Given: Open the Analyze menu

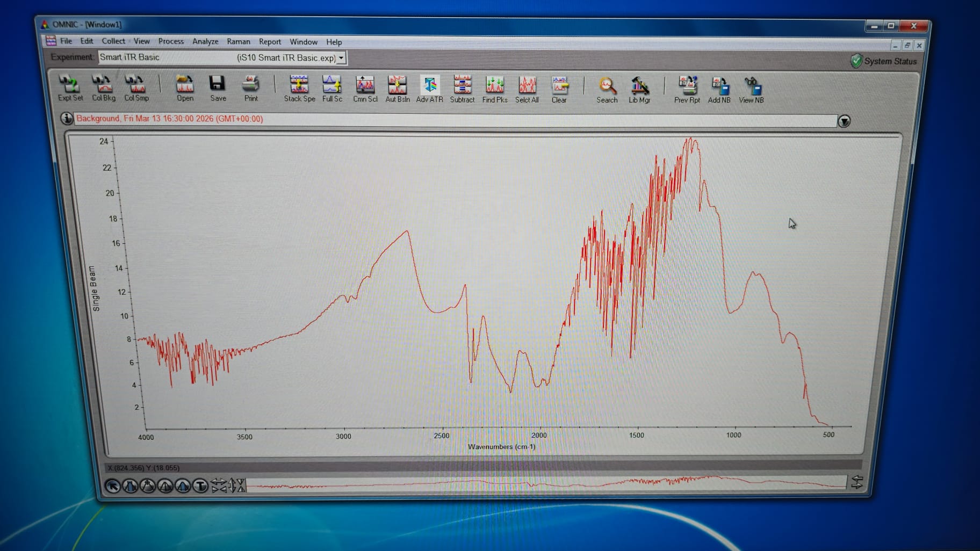Looking at the screenshot, I should (x=205, y=41).
